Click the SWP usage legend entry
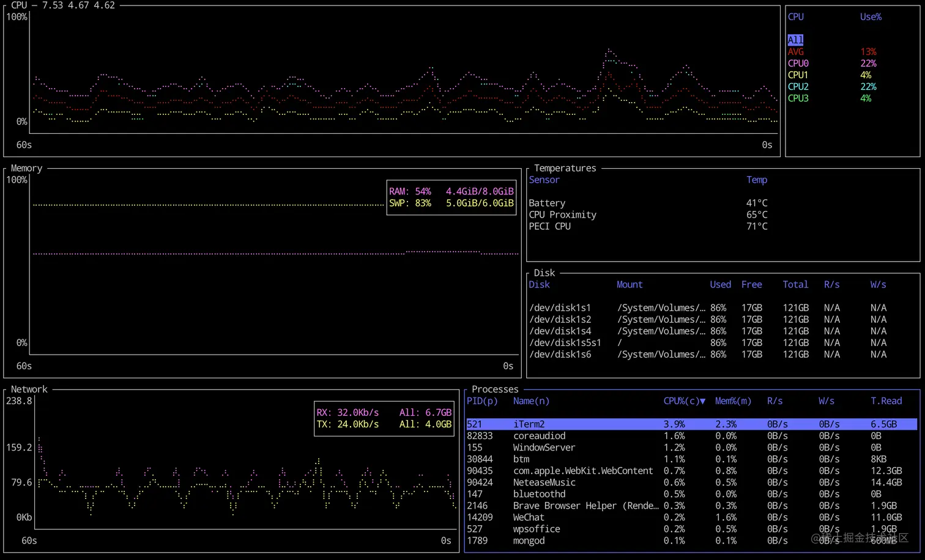The width and height of the screenshot is (925, 560). 451,203
